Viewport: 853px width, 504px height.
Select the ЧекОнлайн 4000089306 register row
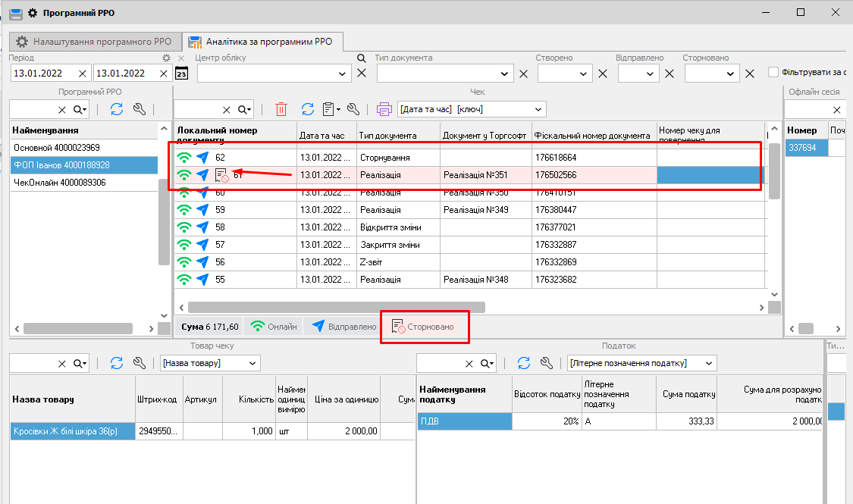click(x=61, y=183)
